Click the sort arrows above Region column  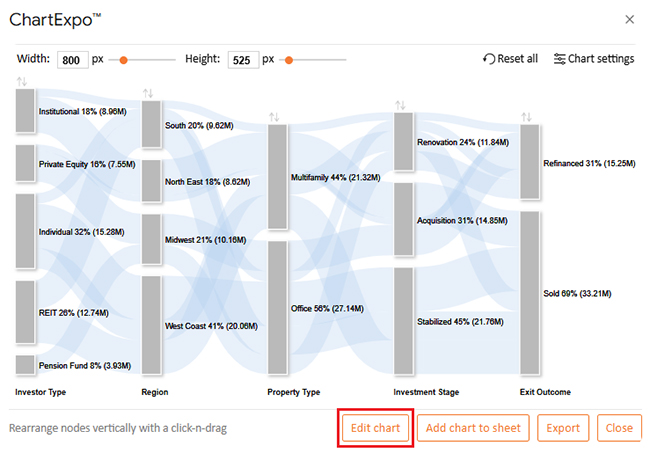click(x=148, y=93)
